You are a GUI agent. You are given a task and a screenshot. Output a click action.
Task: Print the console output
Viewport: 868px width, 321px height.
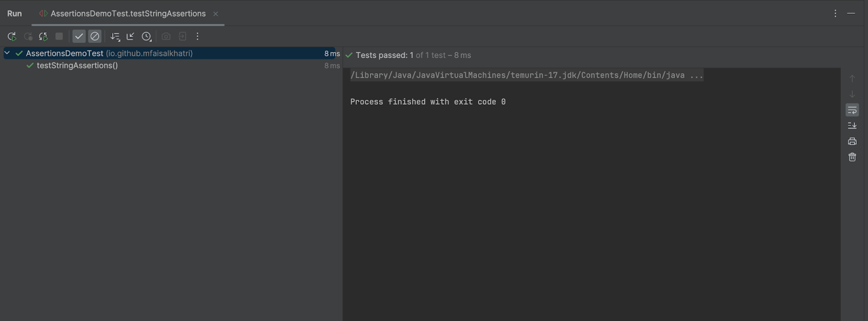coord(852,141)
